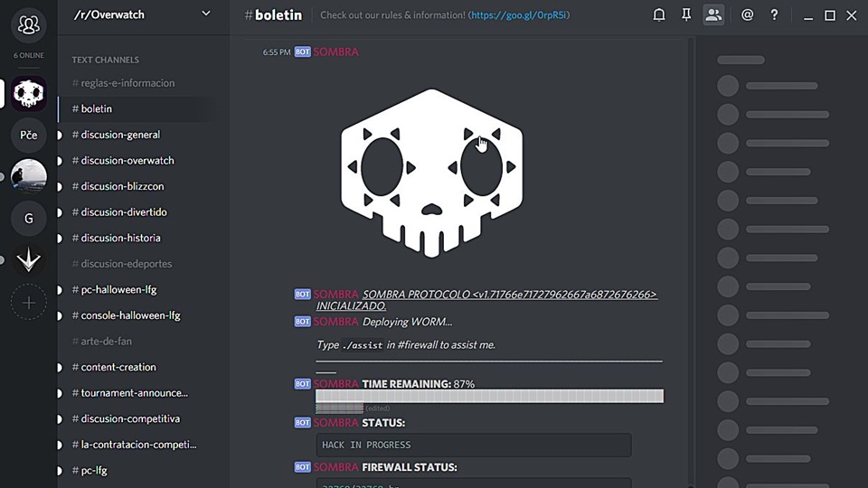868x488 pixels.
Task: Open the Pče server
Action: pyautogui.click(x=29, y=135)
